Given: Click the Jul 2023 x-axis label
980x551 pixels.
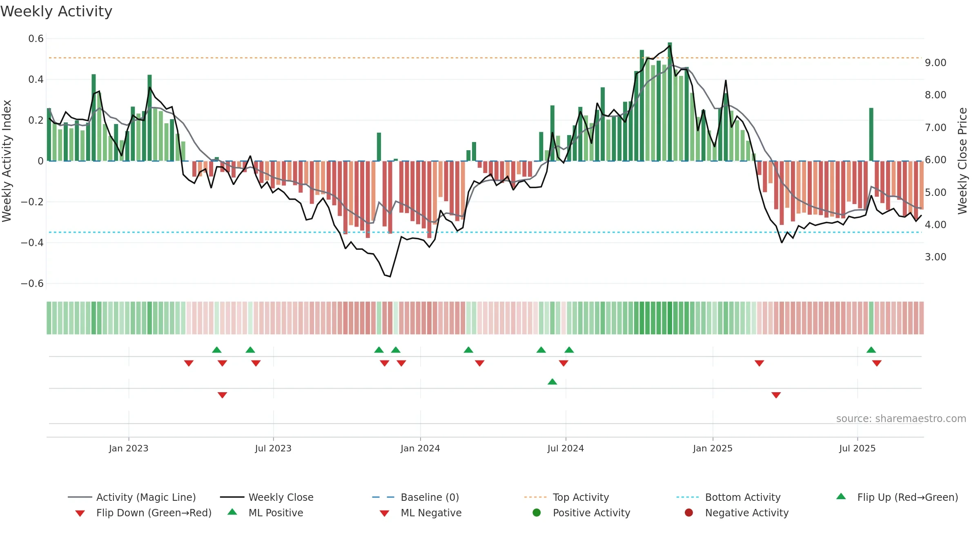Looking at the screenshot, I should tap(274, 448).
